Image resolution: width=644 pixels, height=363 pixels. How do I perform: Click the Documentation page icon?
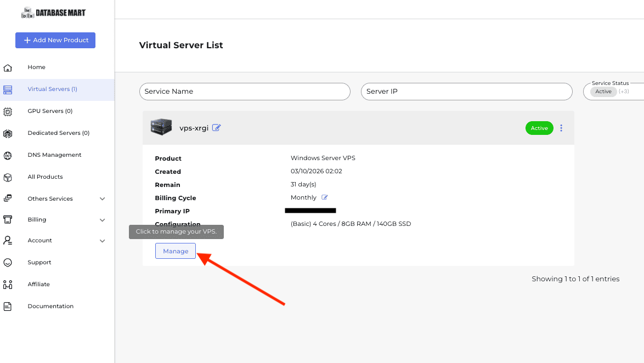coord(8,307)
